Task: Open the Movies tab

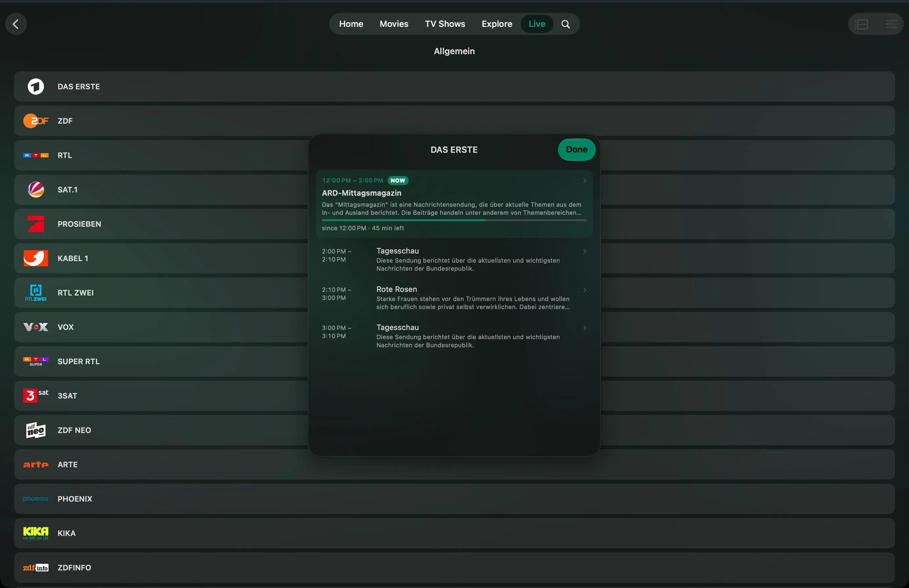Action: 394,24
